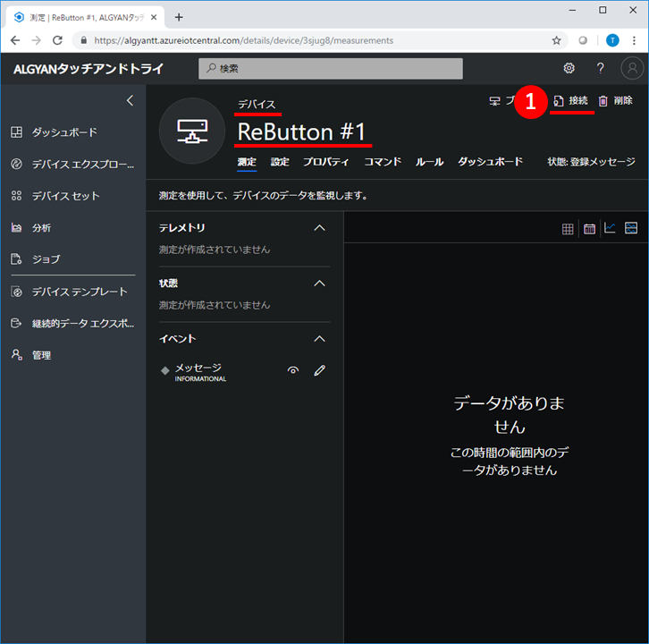Click the block device icon left of 接続
649x644 pixels.
[495, 101]
